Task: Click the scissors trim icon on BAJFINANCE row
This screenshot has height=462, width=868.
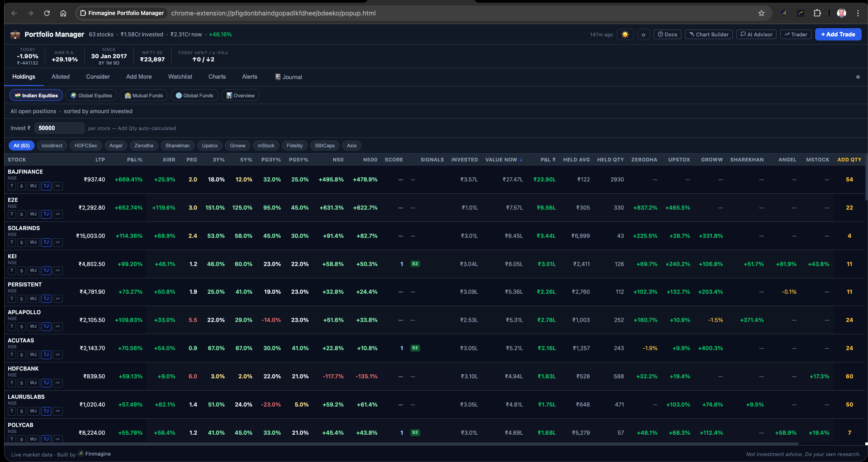Action: click(x=58, y=186)
